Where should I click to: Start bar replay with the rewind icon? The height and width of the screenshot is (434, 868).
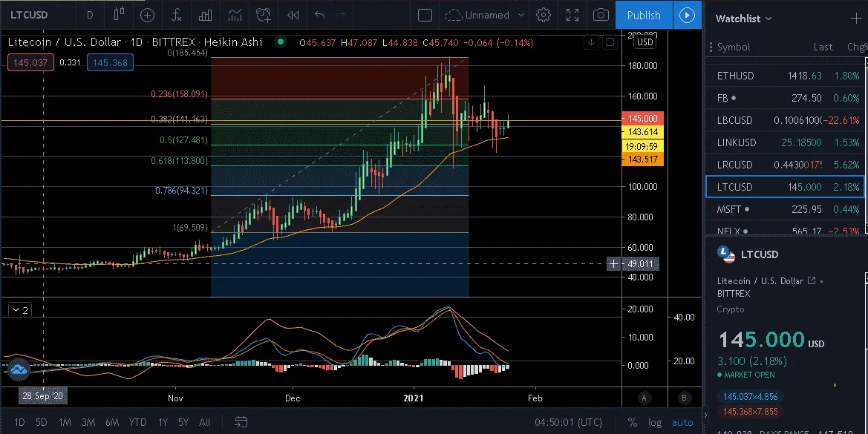click(x=293, y=15)
